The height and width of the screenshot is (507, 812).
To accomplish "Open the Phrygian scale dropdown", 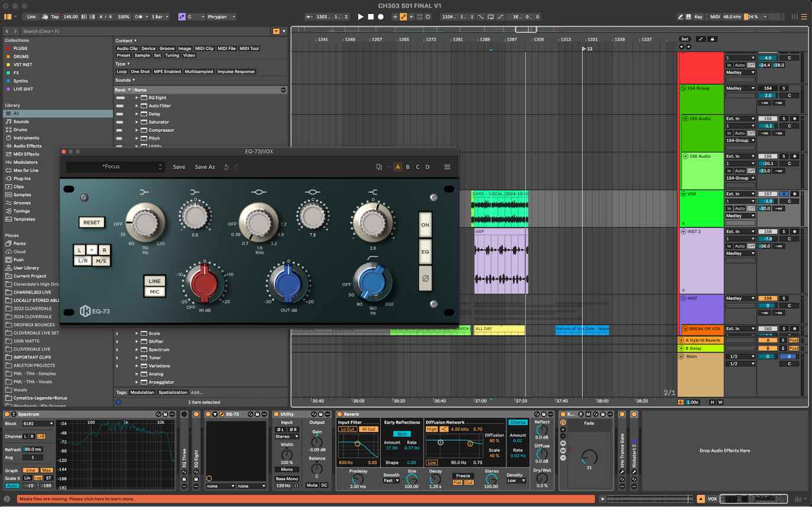I will pyautogui.click(x=220, y=17).
